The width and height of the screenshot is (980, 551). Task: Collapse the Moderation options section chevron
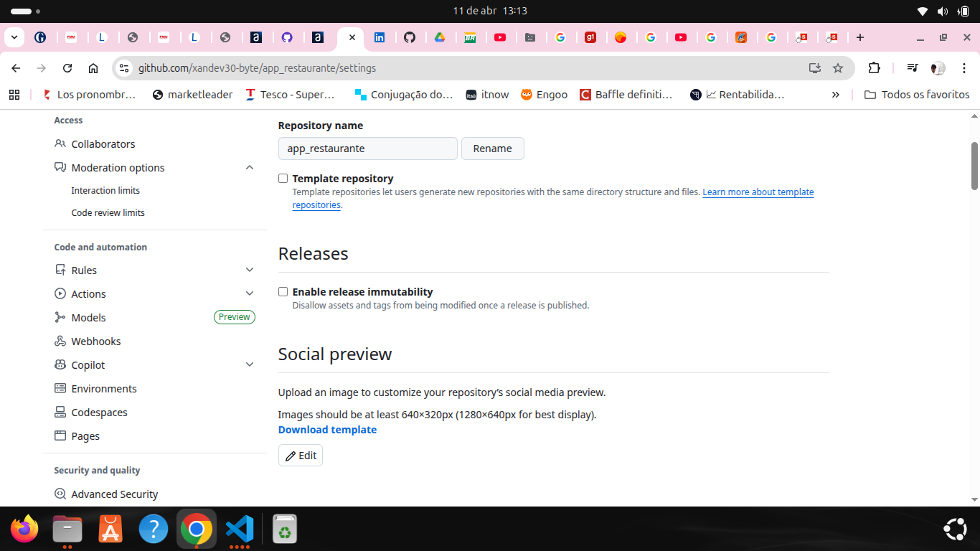point(250,167)
